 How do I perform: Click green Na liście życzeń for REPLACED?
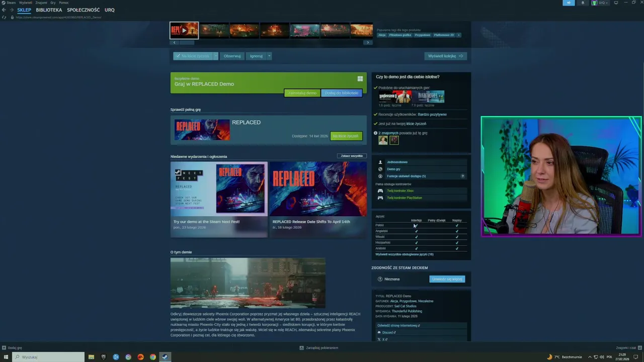pyautogui.click(x=346, y=136)
